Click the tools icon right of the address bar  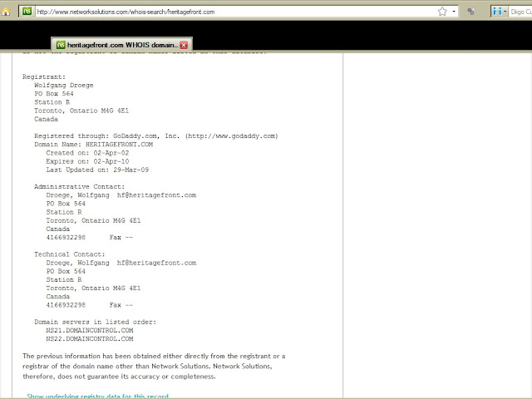pos(470,12)
